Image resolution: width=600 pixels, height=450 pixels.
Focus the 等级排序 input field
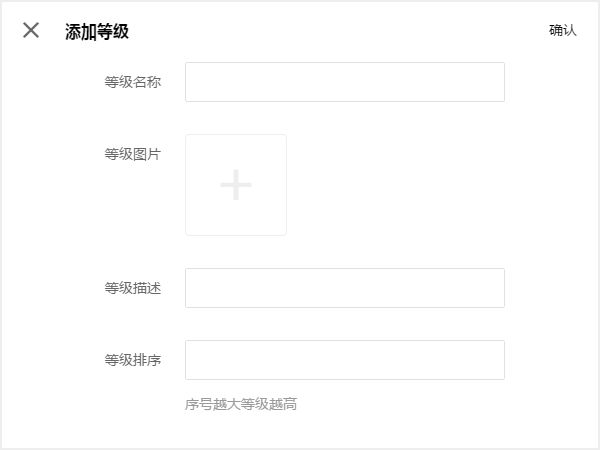click(344, 360)
